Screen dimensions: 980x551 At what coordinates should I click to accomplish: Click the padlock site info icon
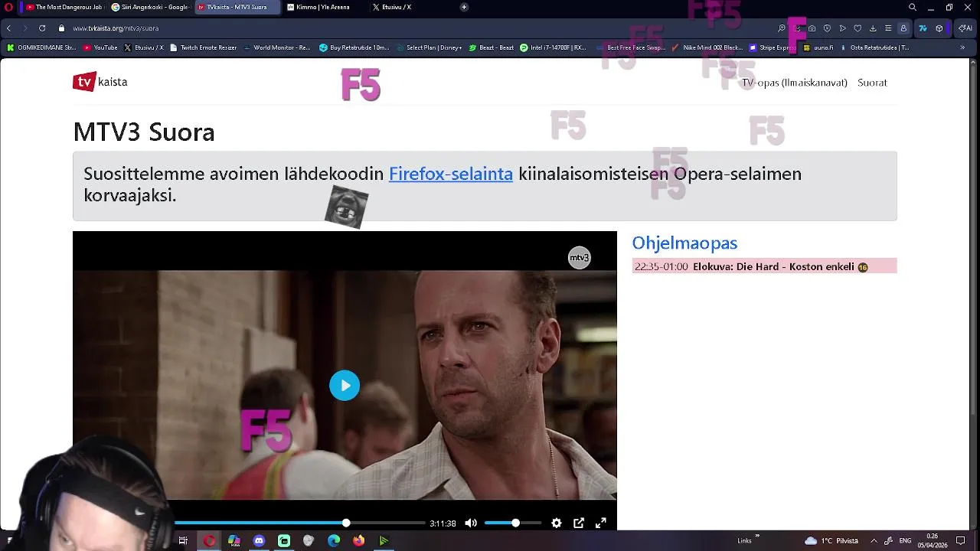coord(62,28)
